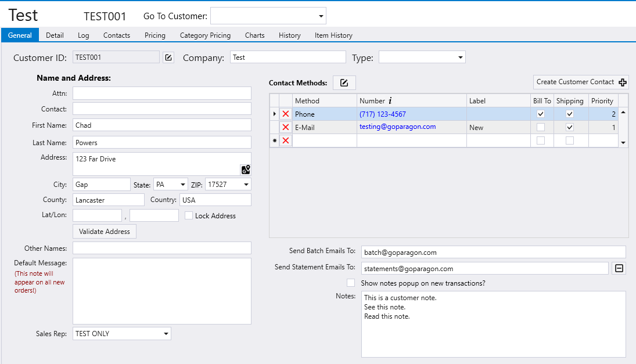Open the map lookup icon in Address field
Viewport: 636px width, 364px height.
click(245, 170)
